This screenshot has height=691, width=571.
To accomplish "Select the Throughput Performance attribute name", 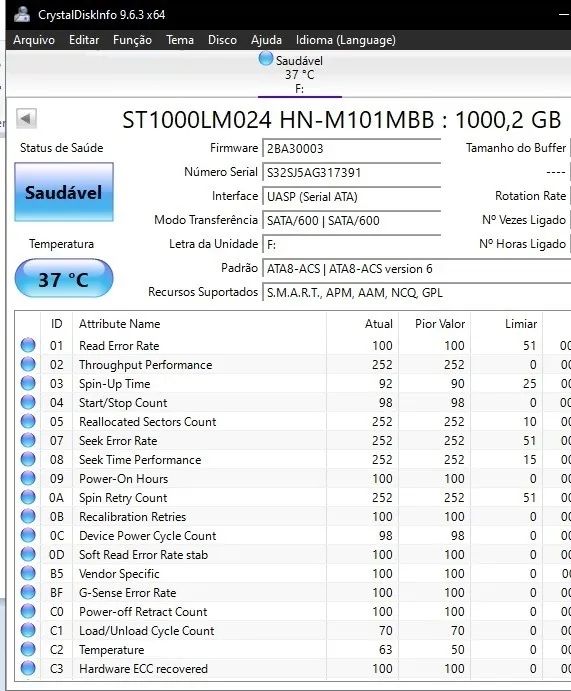I will (x=145, y=365).
